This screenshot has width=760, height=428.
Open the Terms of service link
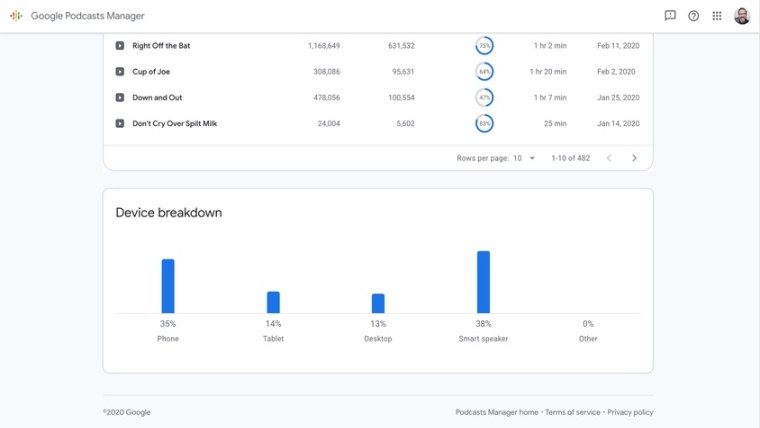coord(572,412)
